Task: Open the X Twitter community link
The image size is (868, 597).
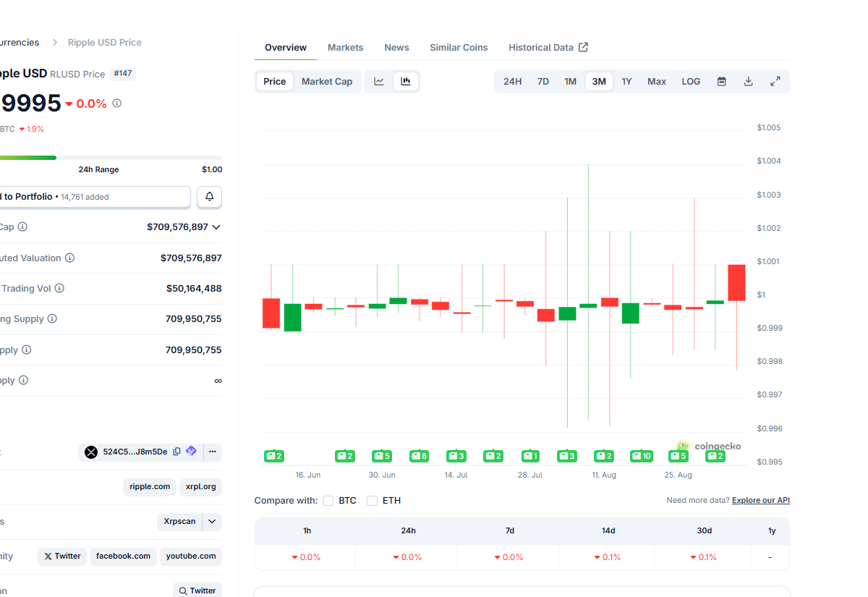Action: [x=62, y=556]
